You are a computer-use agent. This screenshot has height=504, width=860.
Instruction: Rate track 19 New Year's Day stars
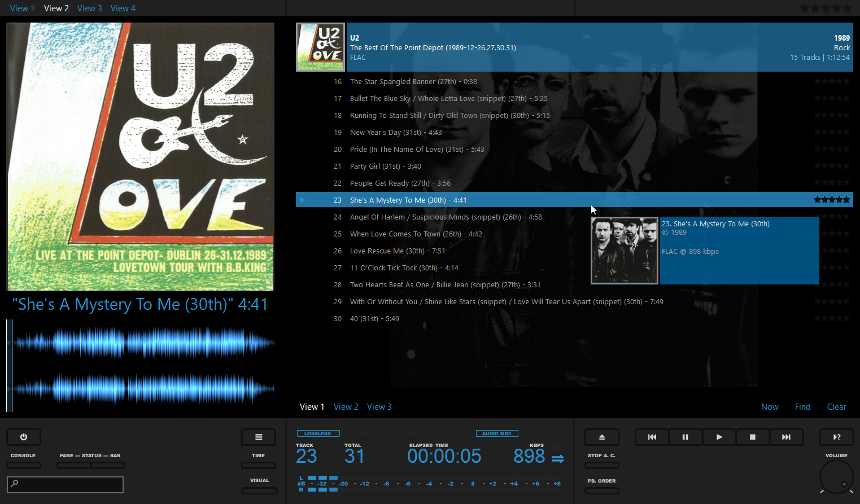[832, 132]
